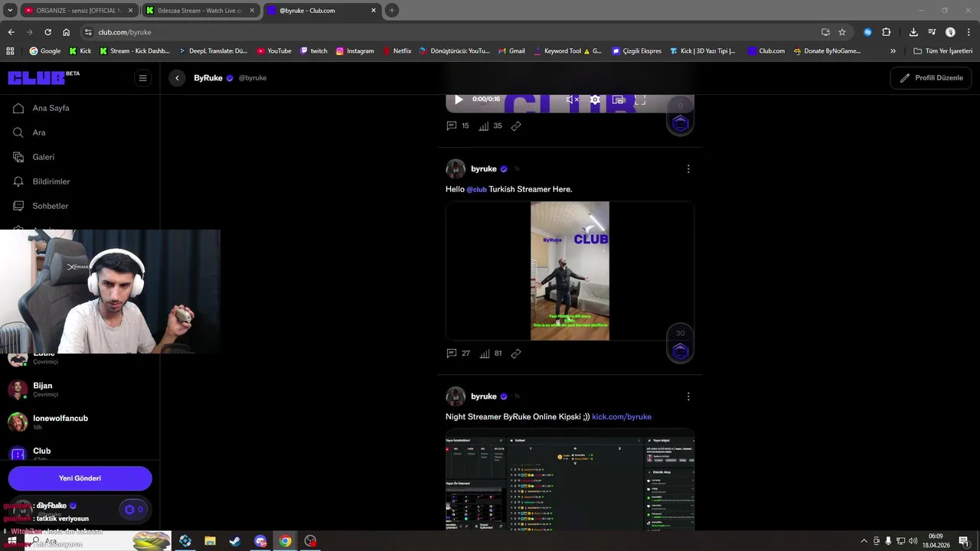Open the Extensions puzzle icon

pos(887,32)
